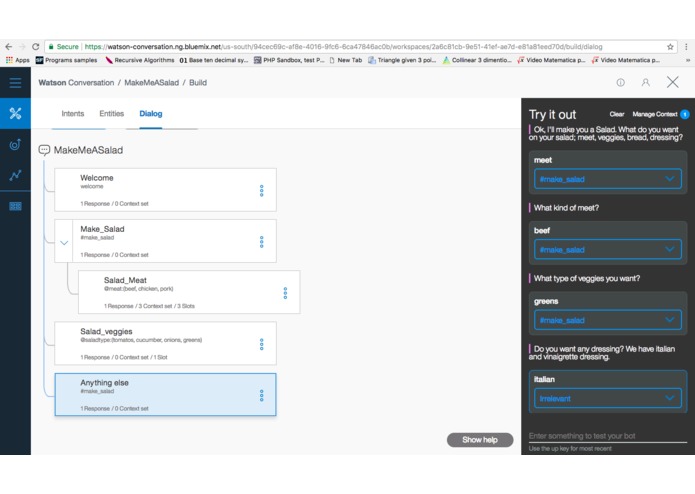Open the Apps bookmarks shortcut

pyautogui.click(x=18, y=60)
